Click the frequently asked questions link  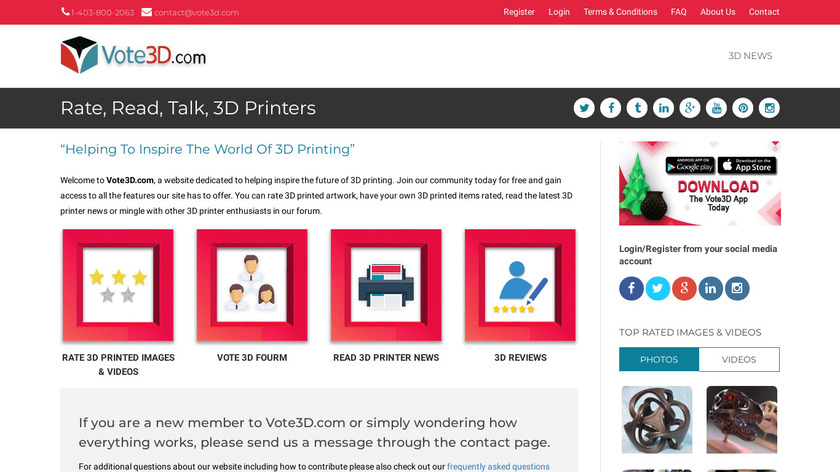498,467
